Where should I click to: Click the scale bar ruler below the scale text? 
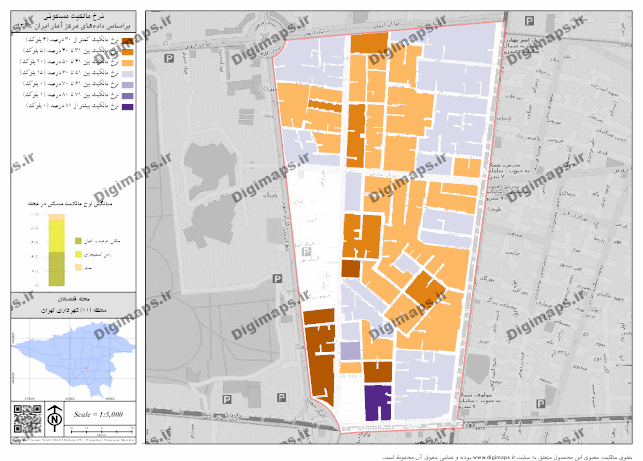(102, 431)
